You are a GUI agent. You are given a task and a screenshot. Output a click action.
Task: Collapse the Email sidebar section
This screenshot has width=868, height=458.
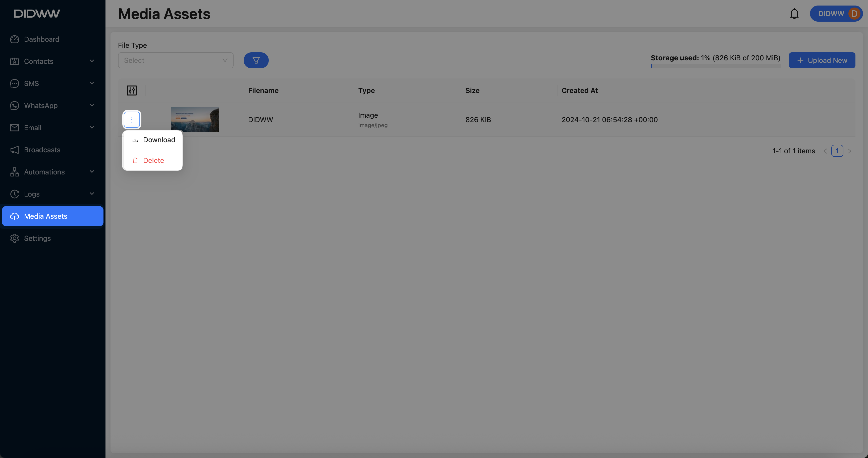[92, 127]
